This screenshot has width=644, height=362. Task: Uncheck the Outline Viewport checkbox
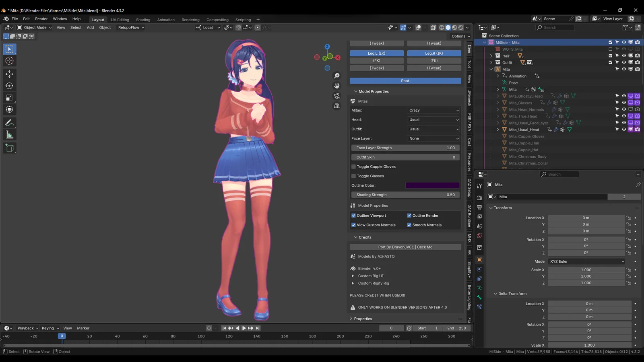353,215
